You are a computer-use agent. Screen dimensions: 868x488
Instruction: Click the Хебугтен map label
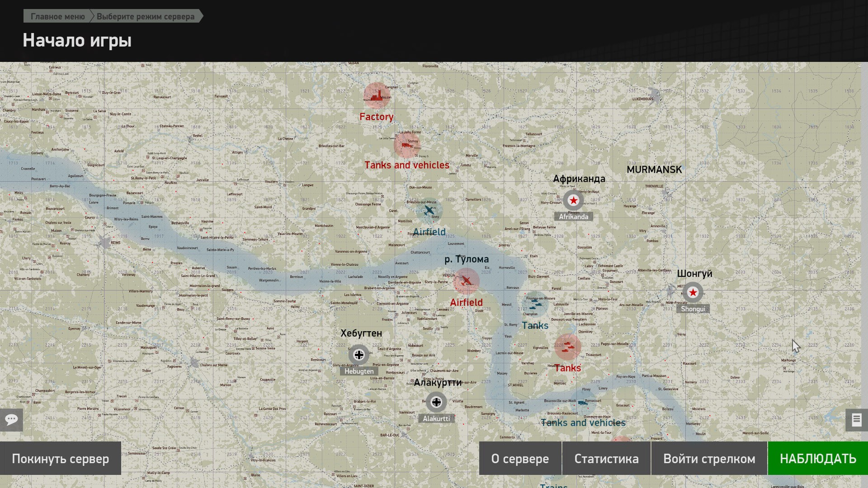click(x=361, y=333)
